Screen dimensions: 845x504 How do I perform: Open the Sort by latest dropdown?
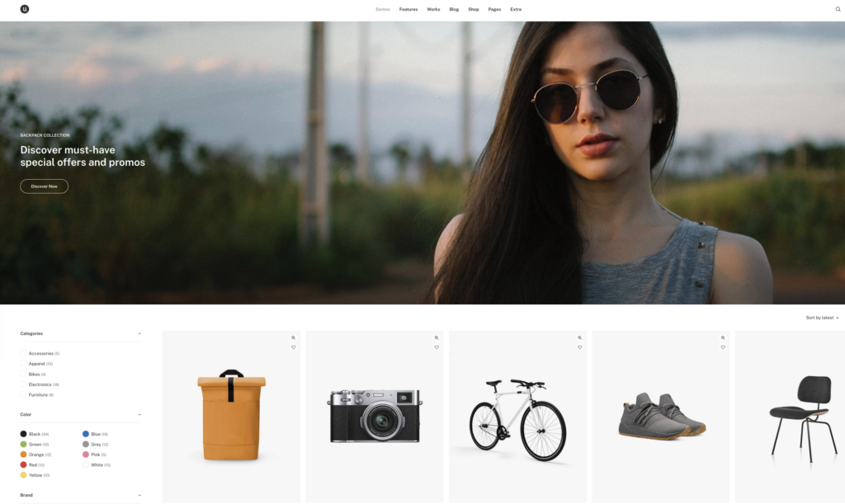[822, 318]
